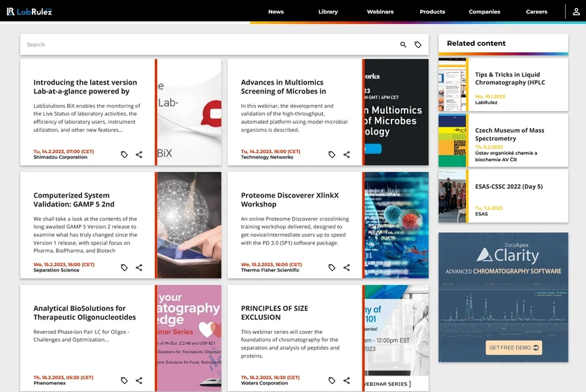Open the Products menu

tap(432, 12)
